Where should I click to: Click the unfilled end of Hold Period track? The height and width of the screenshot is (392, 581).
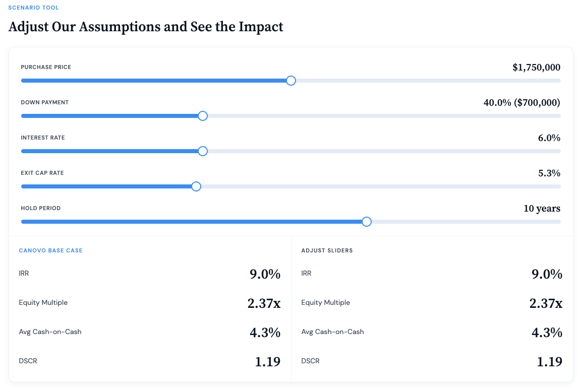[x=555, y=222]
